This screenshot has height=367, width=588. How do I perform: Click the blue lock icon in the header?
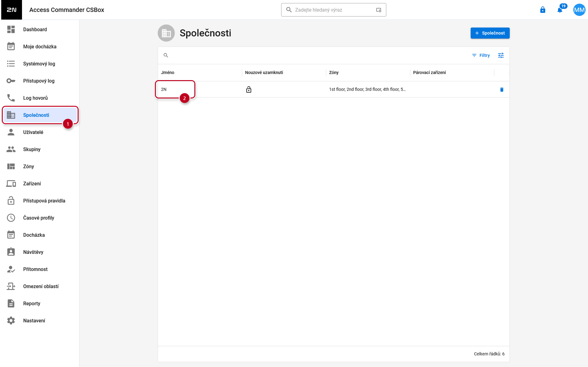pos(543,10)
